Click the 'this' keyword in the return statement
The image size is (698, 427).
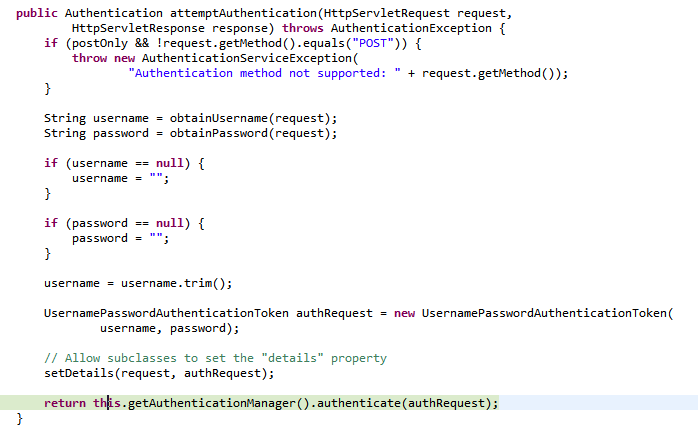107,403
